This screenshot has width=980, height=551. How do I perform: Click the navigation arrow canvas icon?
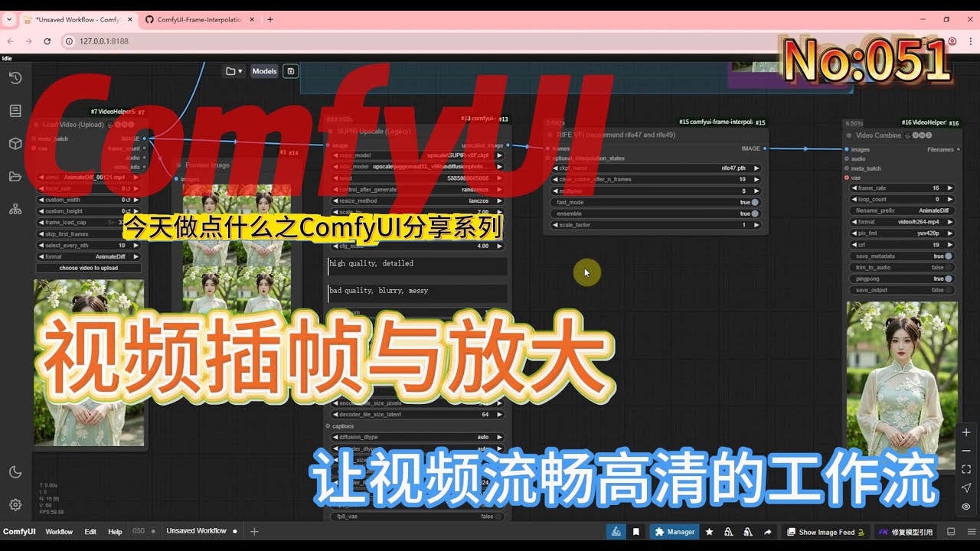click(966, 488)
